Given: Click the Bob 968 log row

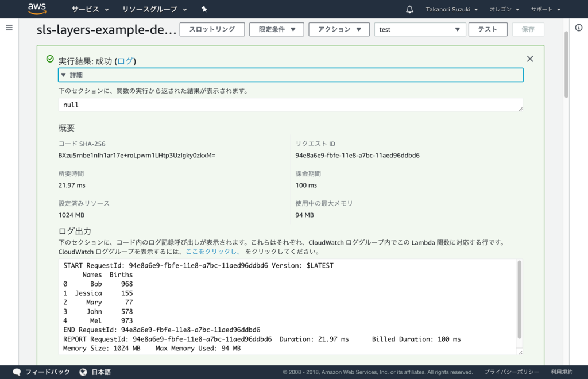Looking at the screenshot, I should click(98, 284).
